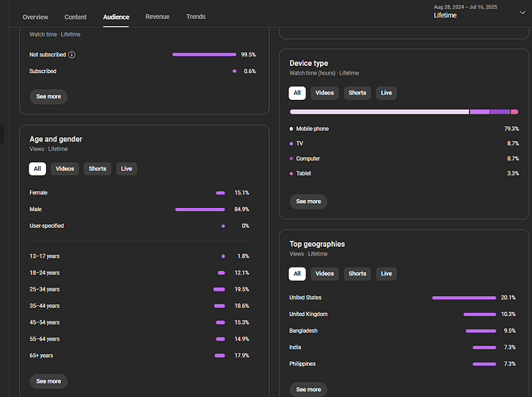Click See more in Age and gender card
The width and height of the screenshot is (532, 397).
[x=48, y=381]
